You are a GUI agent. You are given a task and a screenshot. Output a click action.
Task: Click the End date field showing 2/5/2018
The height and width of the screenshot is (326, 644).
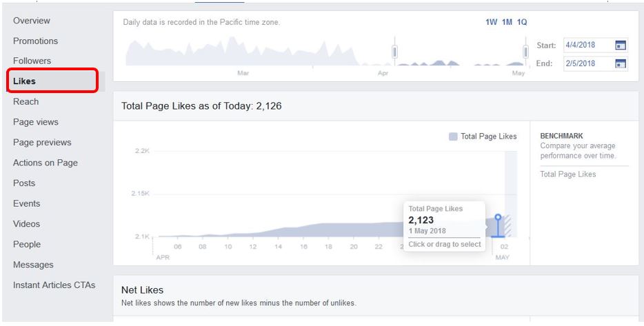[x=596, y=63]
